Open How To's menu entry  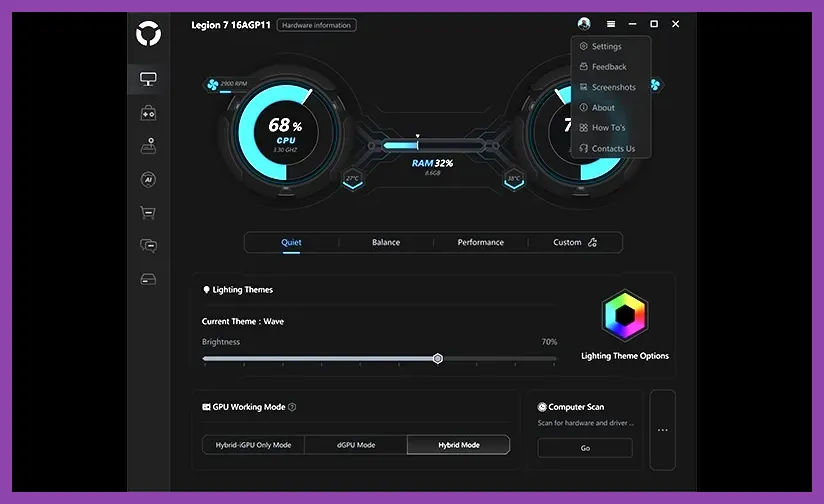click(611, 128)
